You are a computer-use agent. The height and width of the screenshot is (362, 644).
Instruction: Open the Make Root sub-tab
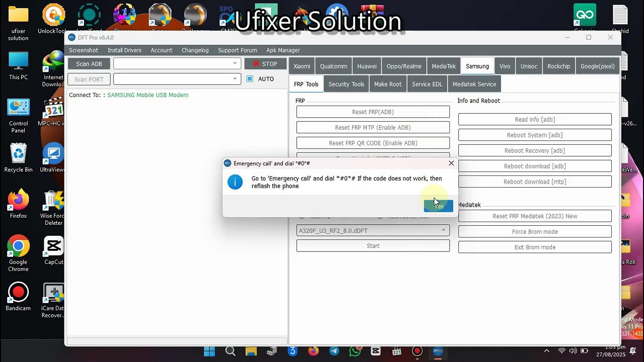tap(388, 84)
